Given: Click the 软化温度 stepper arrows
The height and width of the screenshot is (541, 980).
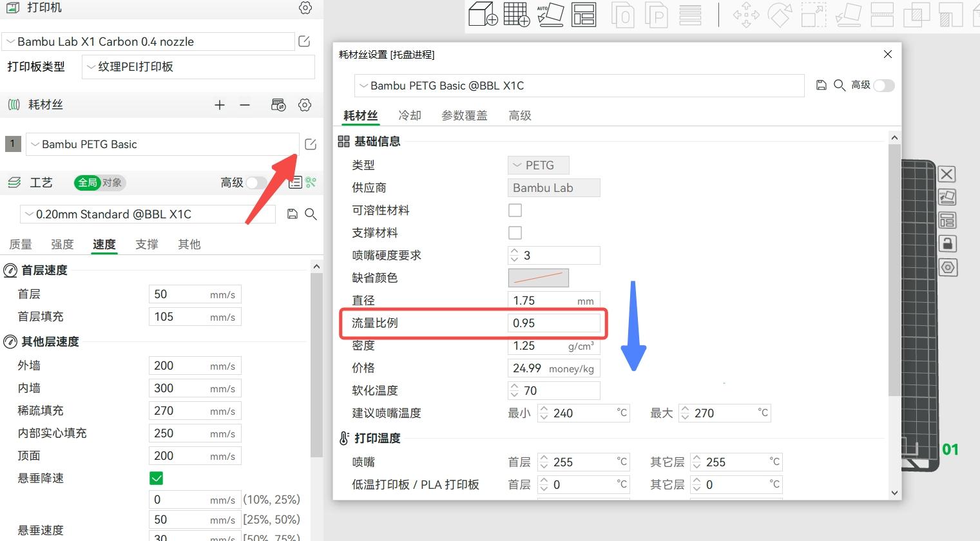Looking at the screenshot, I should [x=514, y=391].
